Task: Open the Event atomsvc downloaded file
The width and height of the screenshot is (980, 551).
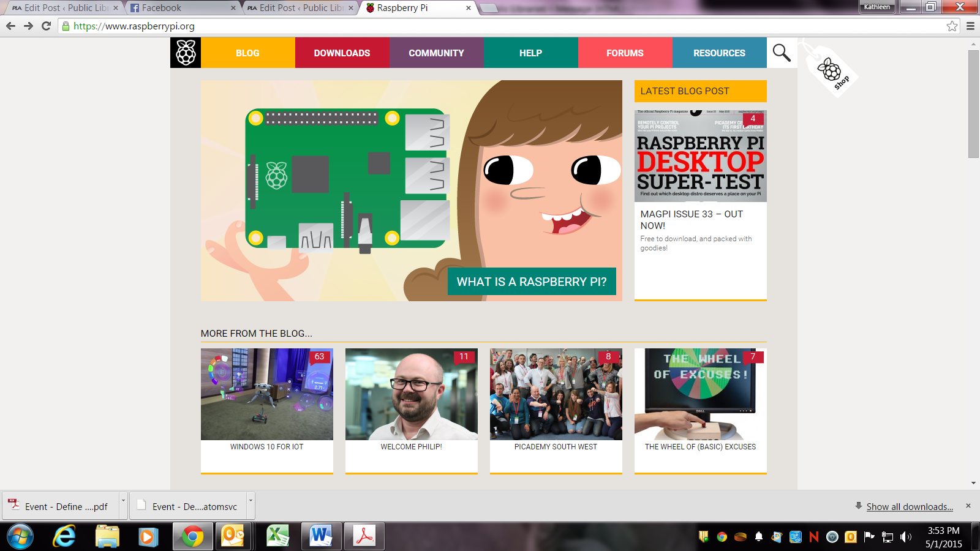Action: click(x=189, y=506)
